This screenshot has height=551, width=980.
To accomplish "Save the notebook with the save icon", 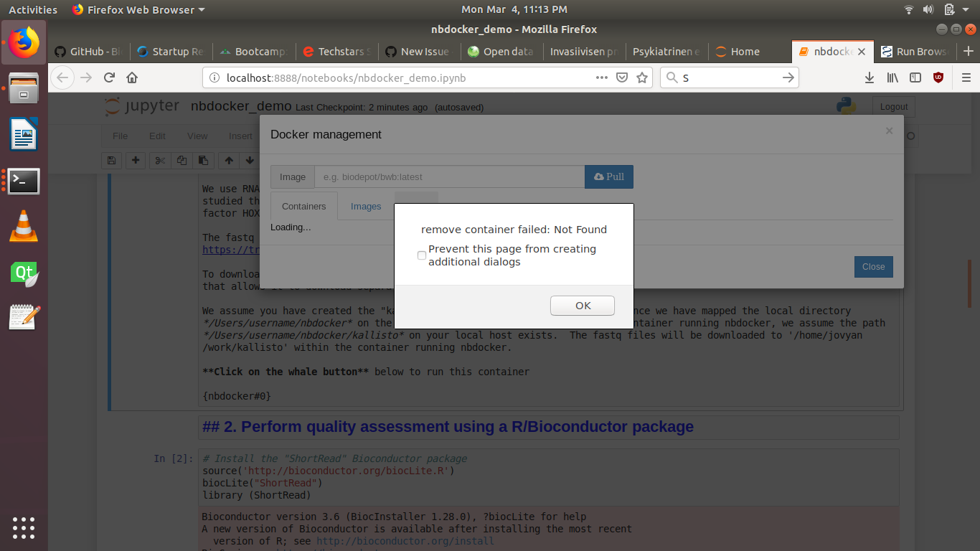I will [x=111, y=161].
